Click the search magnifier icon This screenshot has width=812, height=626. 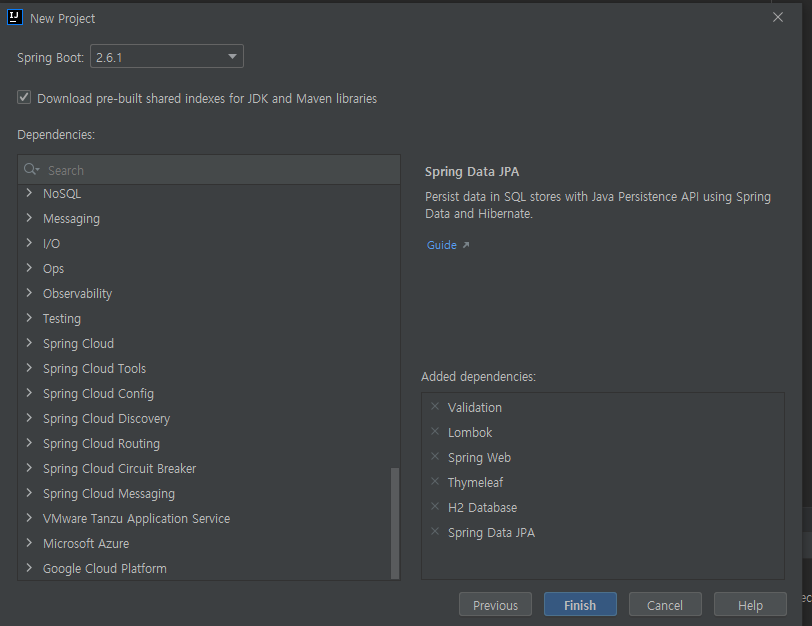(31, 169)
